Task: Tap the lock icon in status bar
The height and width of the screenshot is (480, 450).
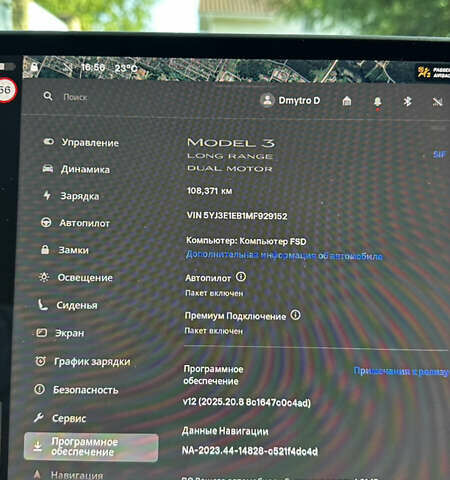Action: point(34,68)
